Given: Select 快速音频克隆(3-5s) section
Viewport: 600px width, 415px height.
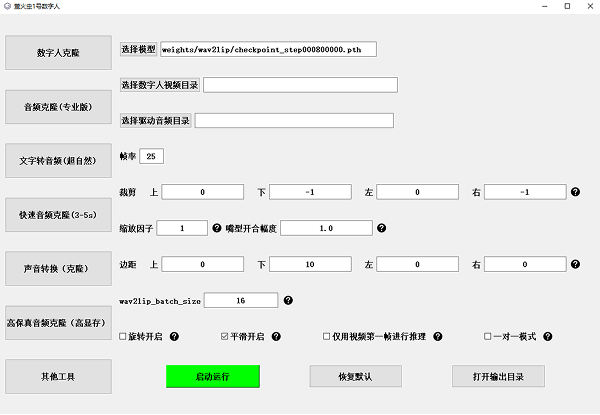Looking at the screenshot, I should tap(59, 215).
